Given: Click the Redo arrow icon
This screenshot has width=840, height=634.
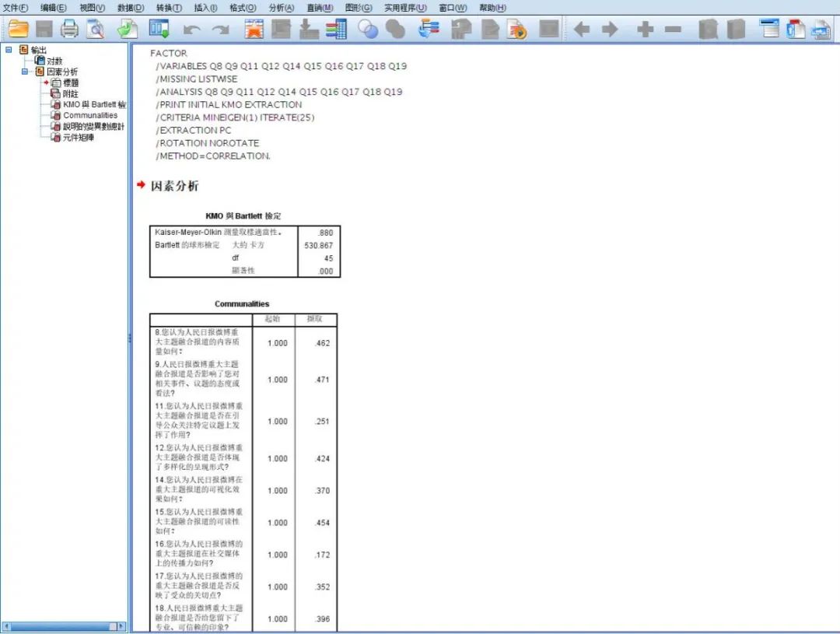Looking at the screenshot, I should coord(221,30).
